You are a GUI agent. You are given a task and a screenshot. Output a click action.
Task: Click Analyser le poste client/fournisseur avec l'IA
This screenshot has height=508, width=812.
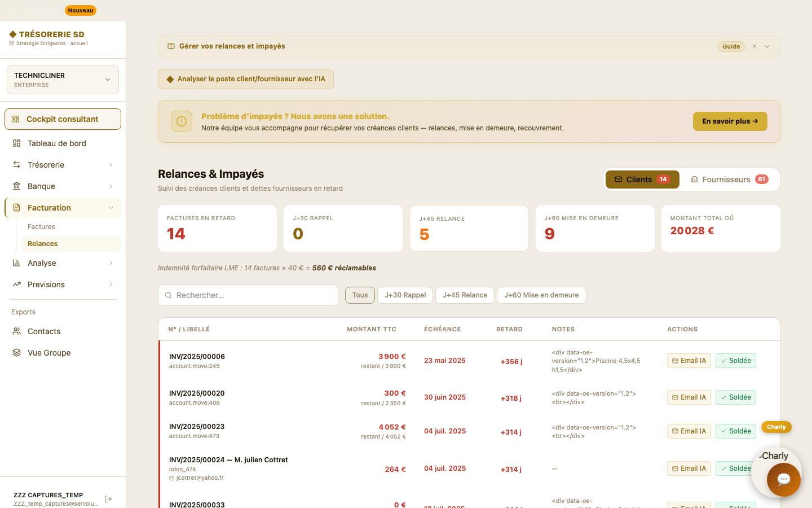point(246,79)
